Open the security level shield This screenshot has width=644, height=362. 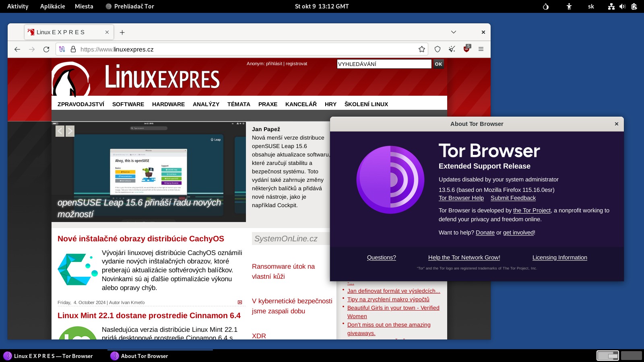438,49
